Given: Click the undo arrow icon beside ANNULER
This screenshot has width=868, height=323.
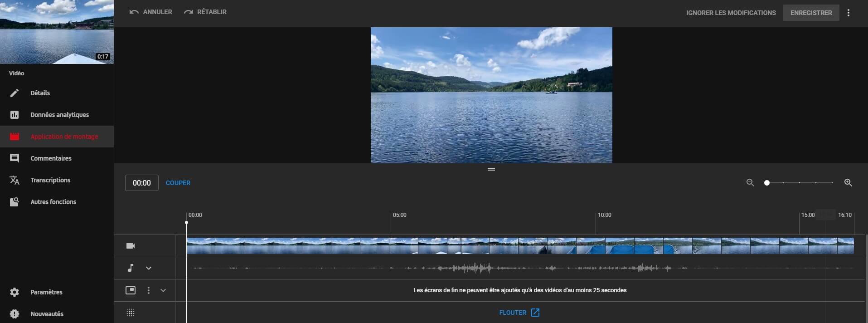Looking at the screenshot, I should [134, 12].
